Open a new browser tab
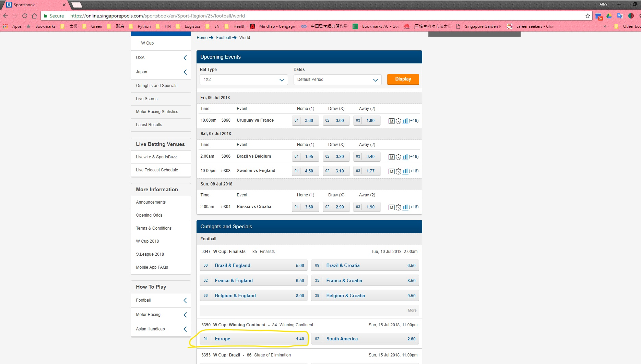 point(77,5)
